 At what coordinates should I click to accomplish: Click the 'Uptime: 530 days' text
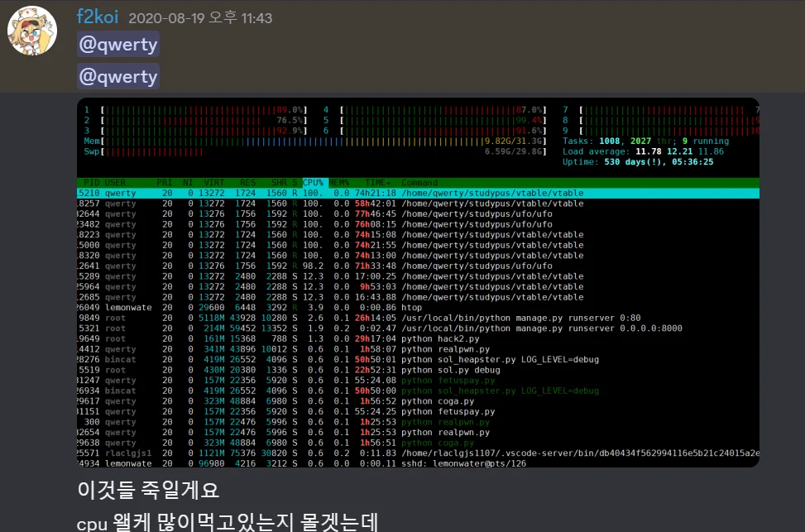click(638, 162)
